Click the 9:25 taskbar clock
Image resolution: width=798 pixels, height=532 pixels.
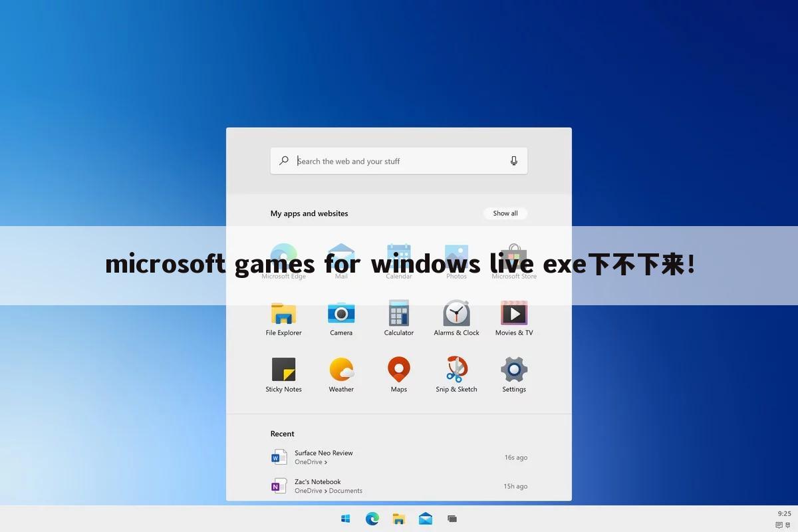click(x=785, y=513)
